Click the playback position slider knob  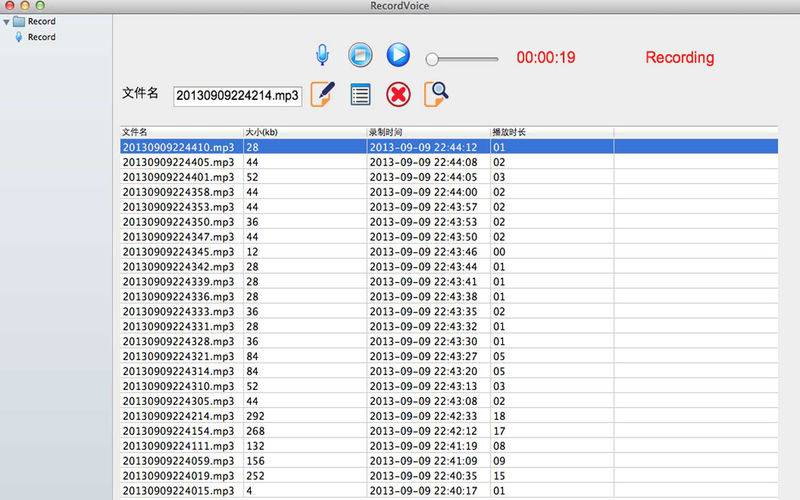pos(432,59)
